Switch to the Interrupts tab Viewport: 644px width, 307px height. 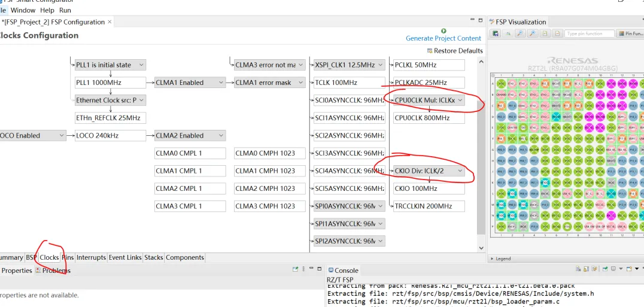click(x=91, y=257)
